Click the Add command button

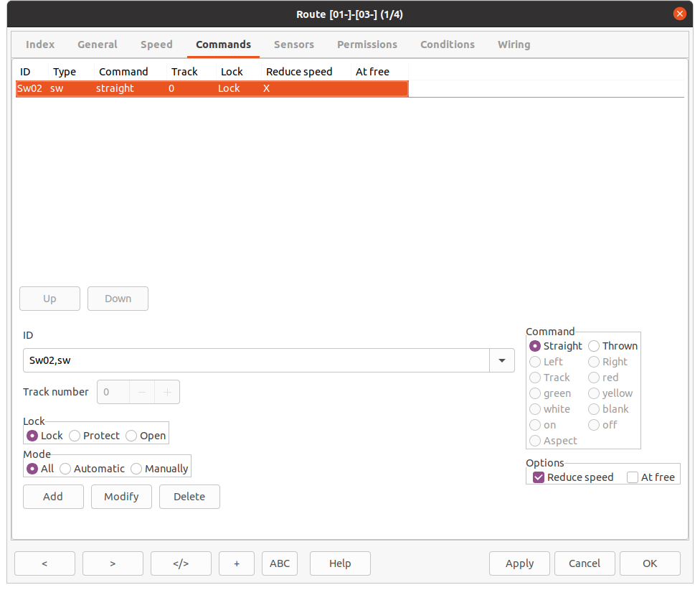coord(53,497)
